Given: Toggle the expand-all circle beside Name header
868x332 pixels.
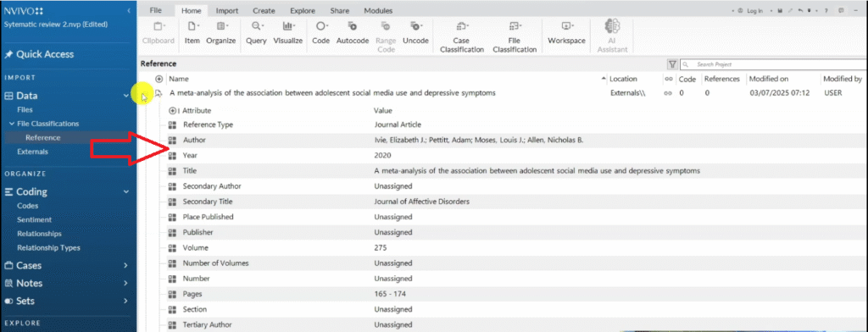Looking at the screenshot, I should [159, 79].
